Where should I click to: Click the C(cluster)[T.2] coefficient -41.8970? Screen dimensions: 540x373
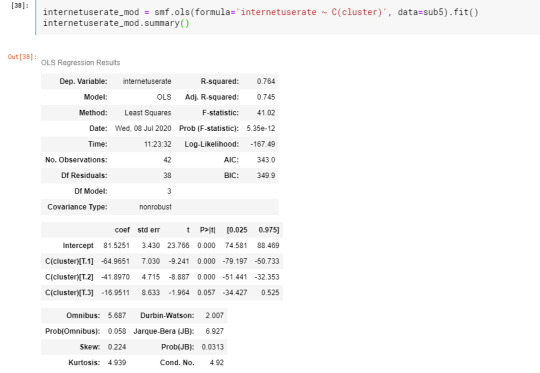coord(115,277)
